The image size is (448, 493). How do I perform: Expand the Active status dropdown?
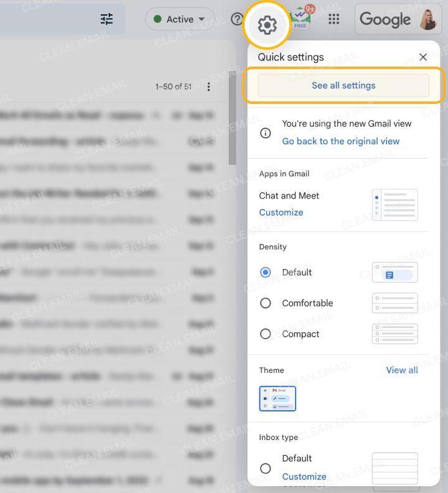click(180, 19)
